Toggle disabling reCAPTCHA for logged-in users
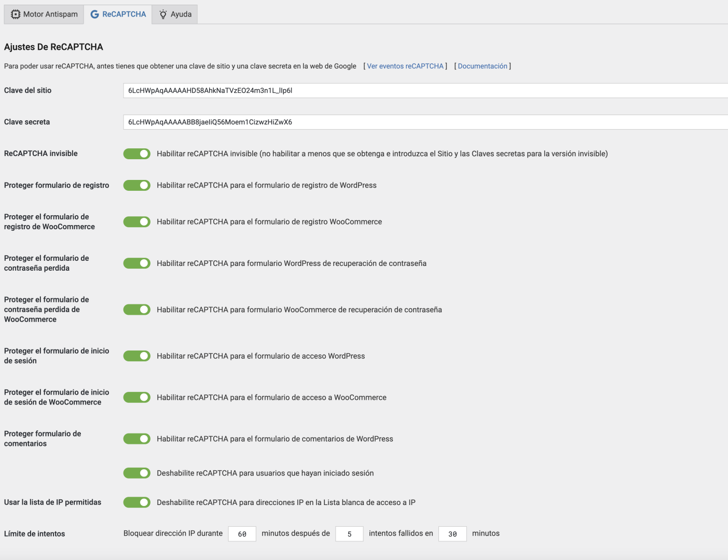 pos(137,473)
